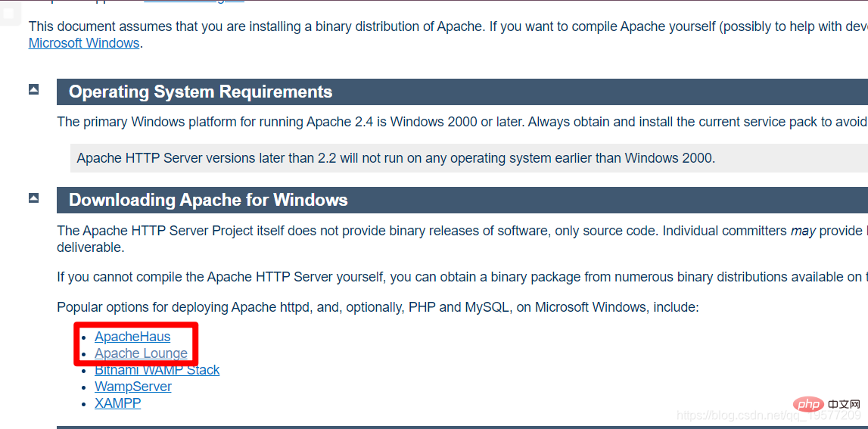Click the faded square icon in the top-left corner
Viewport: 868px width, 429px height.
tap(9, 13)
